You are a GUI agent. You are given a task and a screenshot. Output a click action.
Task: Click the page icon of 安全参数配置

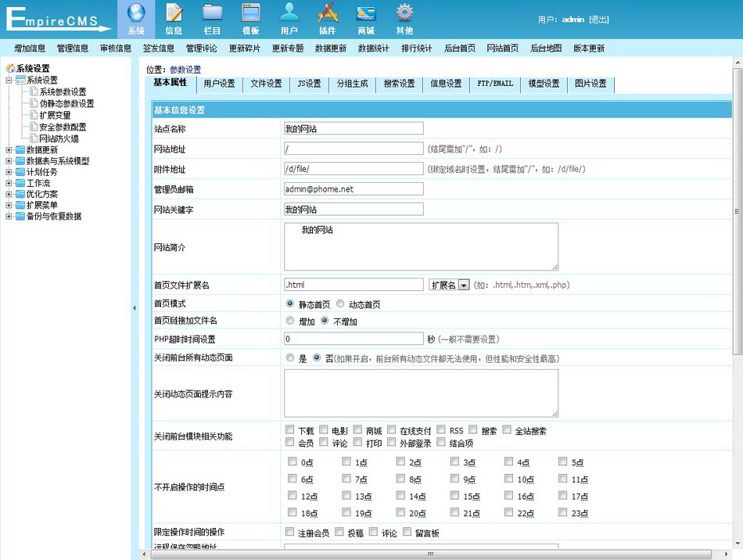point(34,127)
